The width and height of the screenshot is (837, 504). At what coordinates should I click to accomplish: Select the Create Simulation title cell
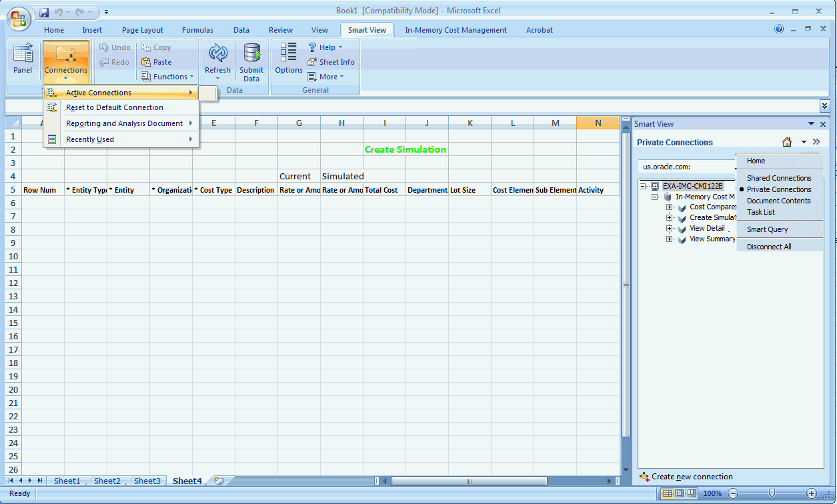pyautogui.click(x=405, y=149)
